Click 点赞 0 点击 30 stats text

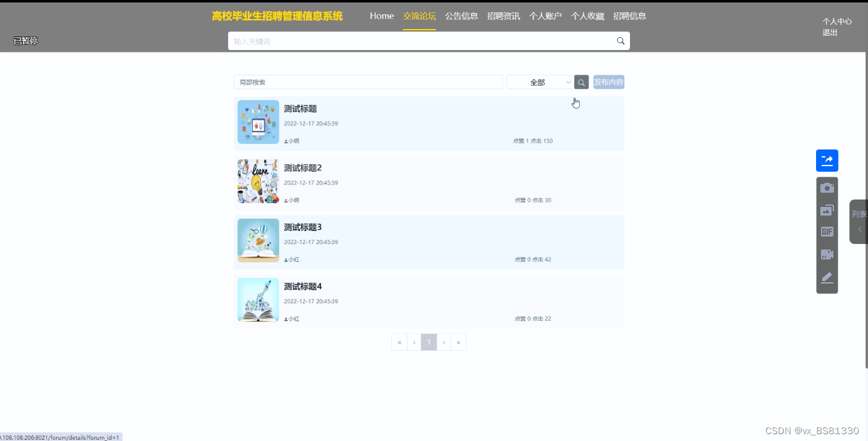[x=533, y=200]
